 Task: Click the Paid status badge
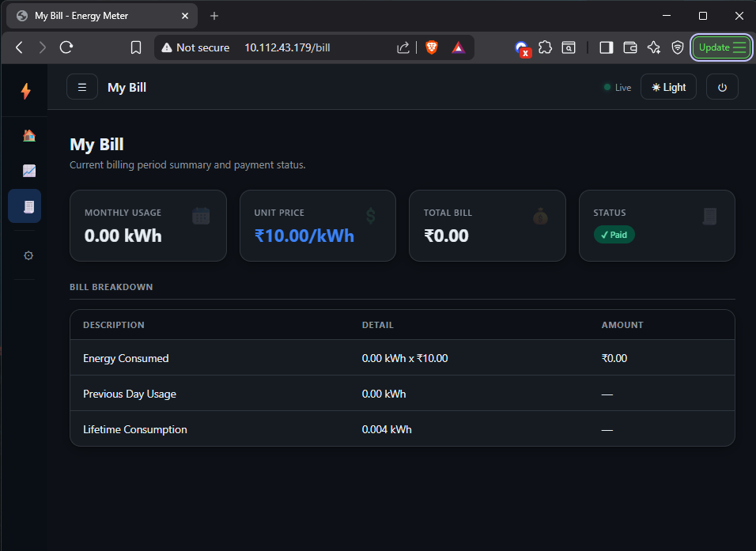point(614,235)
